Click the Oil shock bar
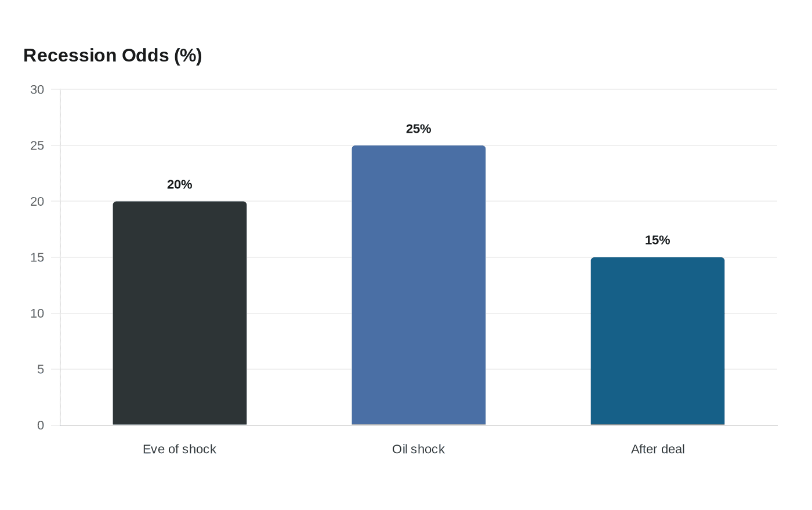Screen dimensions: 812x510 click(419, 285)
